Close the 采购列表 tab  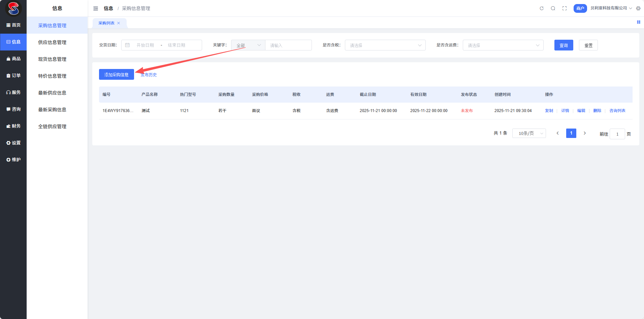[119, 23]
